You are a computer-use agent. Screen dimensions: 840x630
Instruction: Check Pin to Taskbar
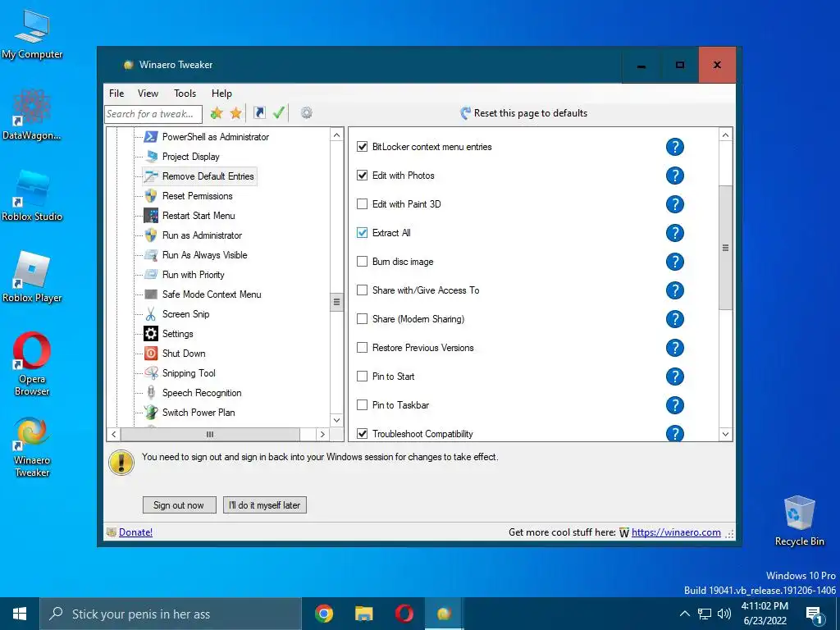click(x=362, y=405)
